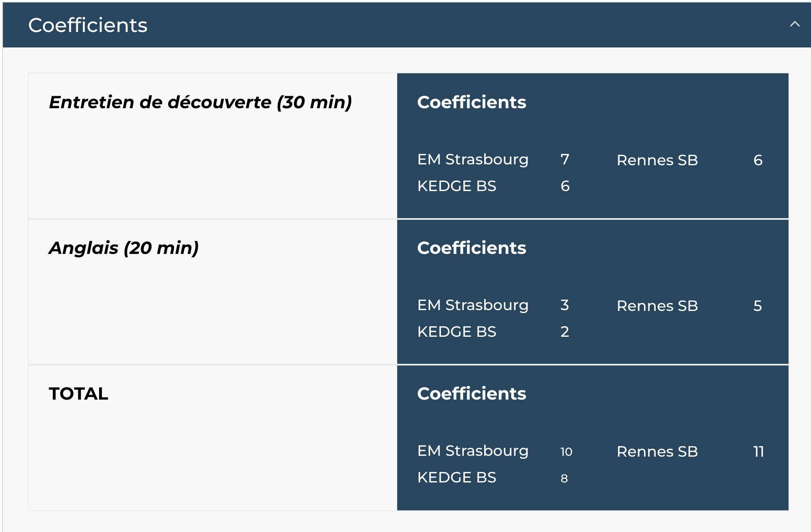The height and width of the screenshot is (532, 811).
Task: Click the Coefficients heading in the Entretien row
Action: [471, 102]
